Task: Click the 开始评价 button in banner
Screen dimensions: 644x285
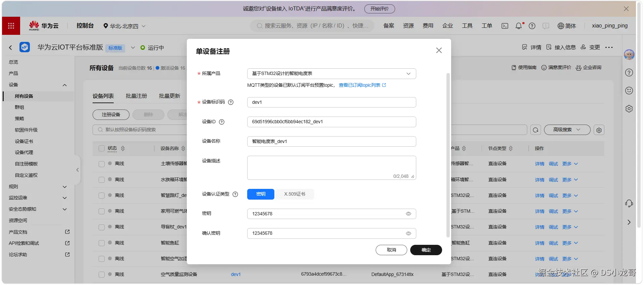Action: (379, 9)
